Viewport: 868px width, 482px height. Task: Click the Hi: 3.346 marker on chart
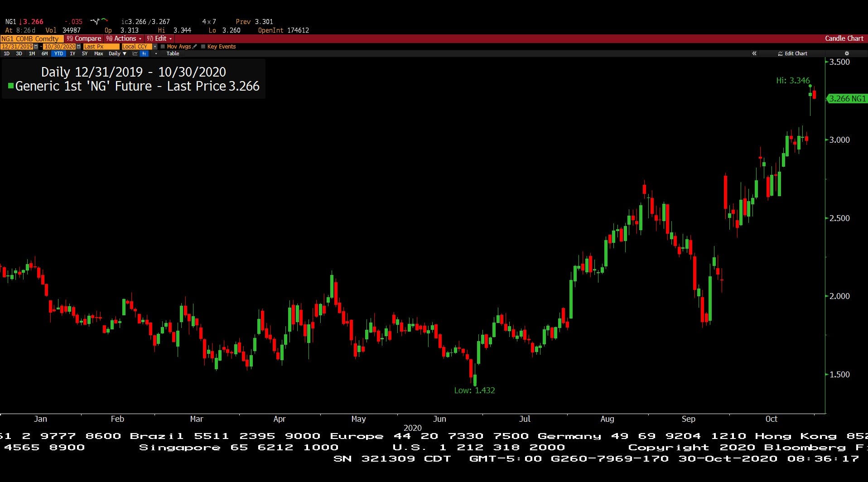coord(793,80)
